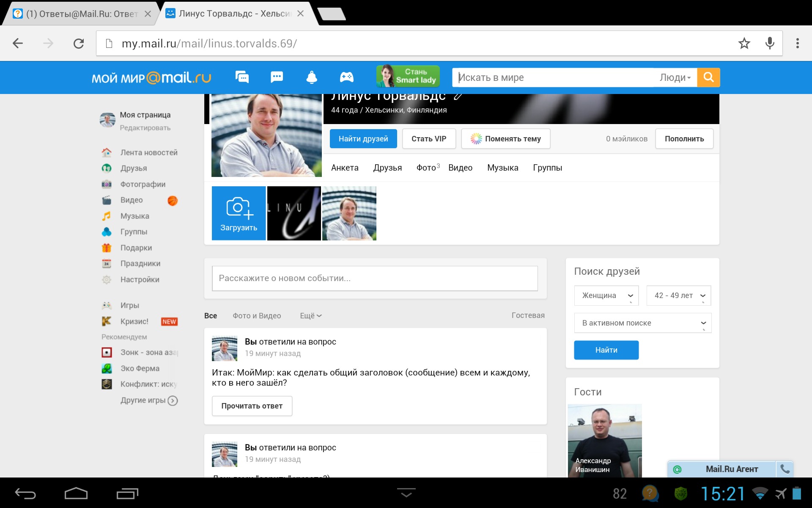Open the 42 - 49 лет age dropdown
Image resolution: width=812 pixels, height=508 pixels.
(678, 295)
